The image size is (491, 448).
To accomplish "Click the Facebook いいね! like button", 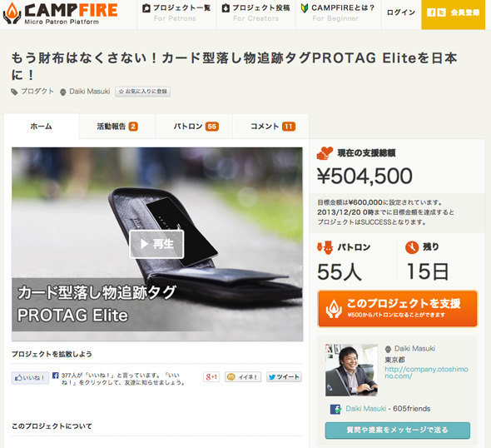I will click(30, 378).
